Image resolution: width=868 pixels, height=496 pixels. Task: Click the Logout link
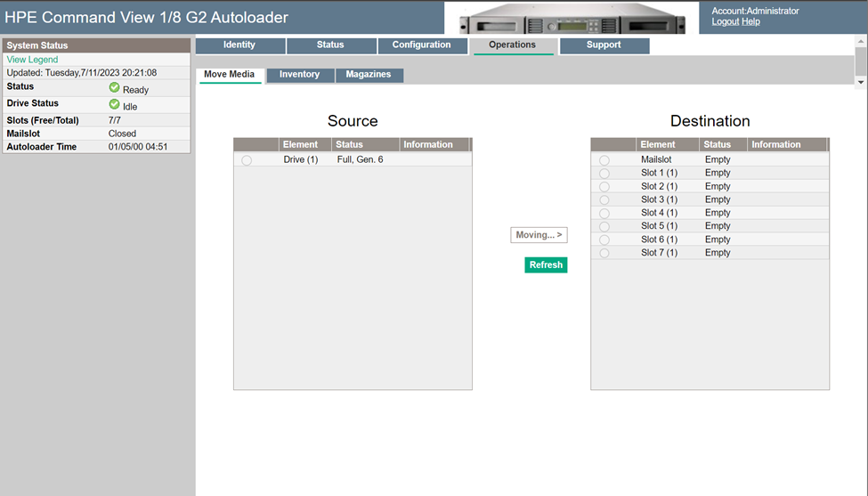pos(726,21)
